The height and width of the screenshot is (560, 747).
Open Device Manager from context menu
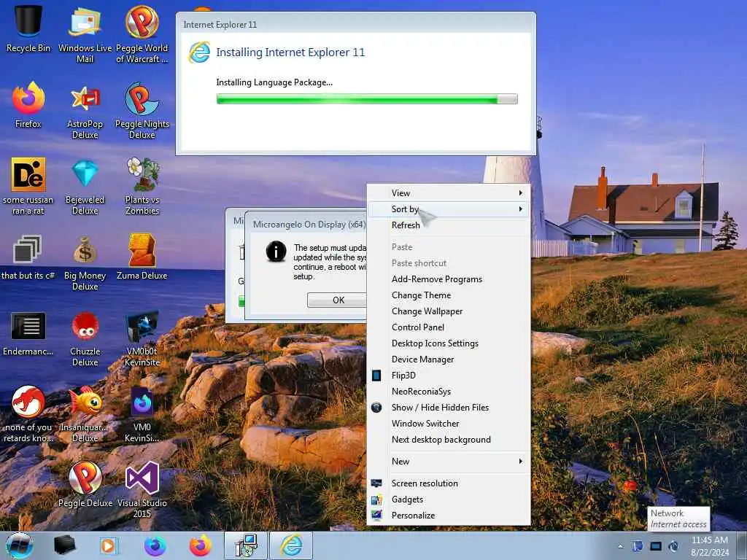(449, 359)
